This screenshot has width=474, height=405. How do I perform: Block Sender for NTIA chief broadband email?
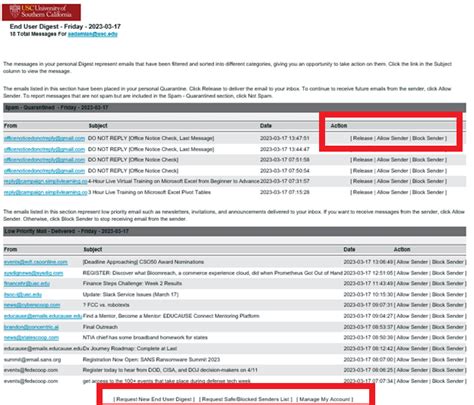pyautogui.click(x=448, y=337)
